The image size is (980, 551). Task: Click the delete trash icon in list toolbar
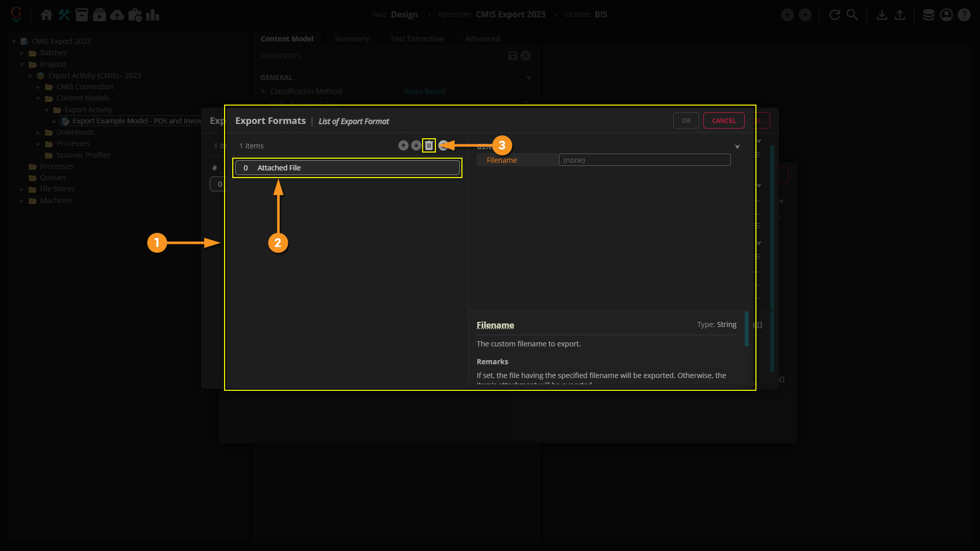[x=429, y=145]
